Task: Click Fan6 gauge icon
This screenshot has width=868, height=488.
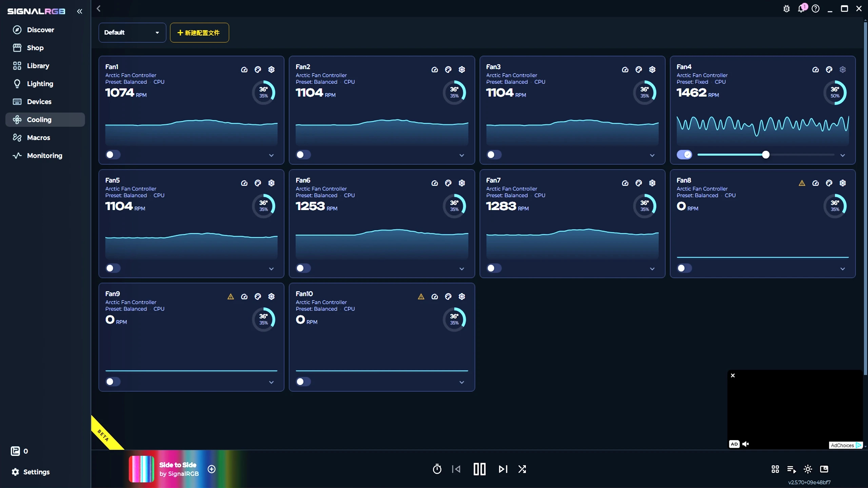Action: [435, 183]
